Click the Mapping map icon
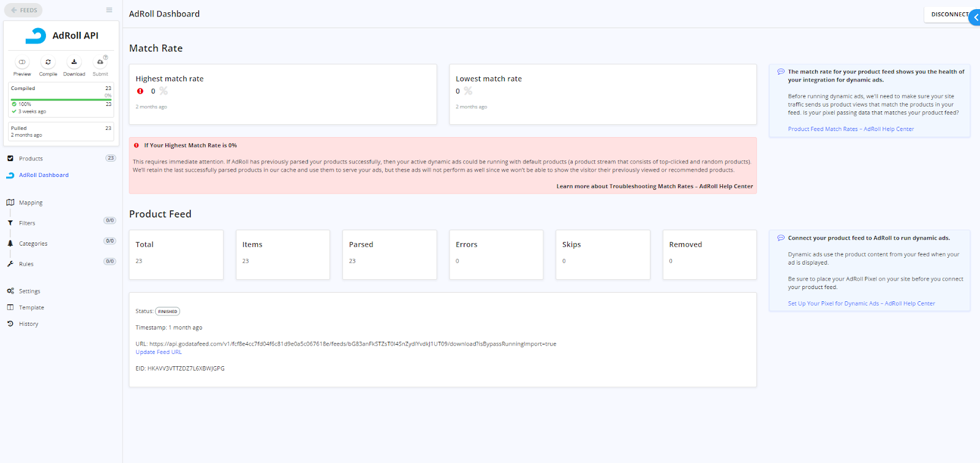Screen dimensions: 980x463 pos(10,202)
